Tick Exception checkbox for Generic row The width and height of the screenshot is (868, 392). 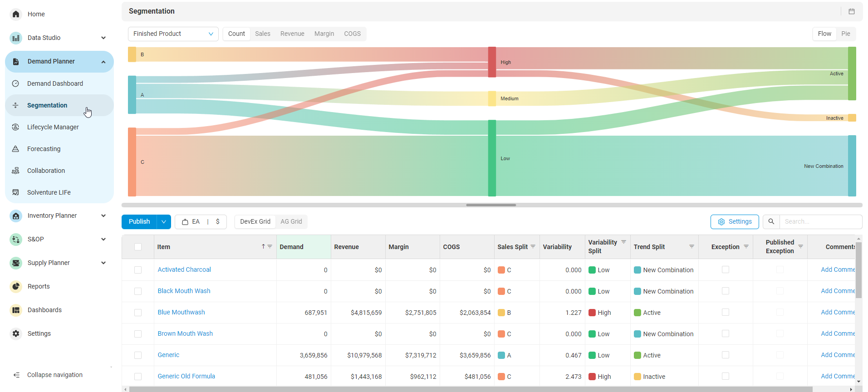726,355
